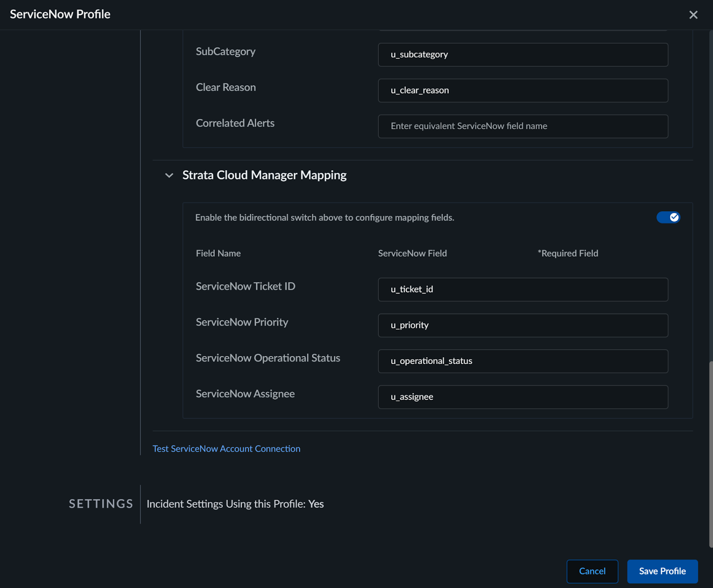713x588 pixels.
Task: Click the Clear Reason input field
Action: pos(522,90)
